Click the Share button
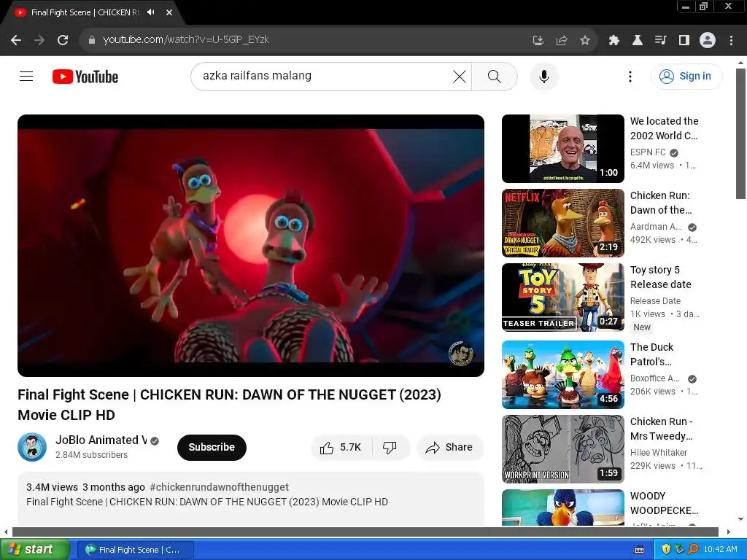 pyautogui.click(x=449, y=448)
